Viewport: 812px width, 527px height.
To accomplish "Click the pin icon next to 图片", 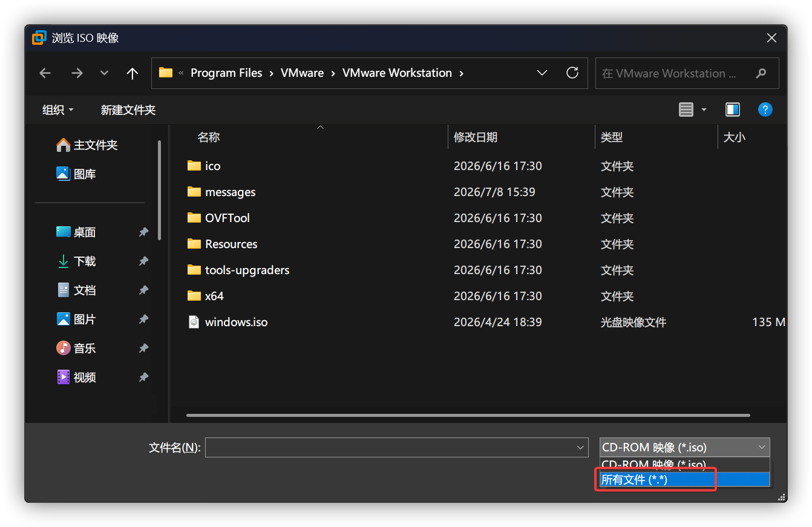I will pos(143,319).
